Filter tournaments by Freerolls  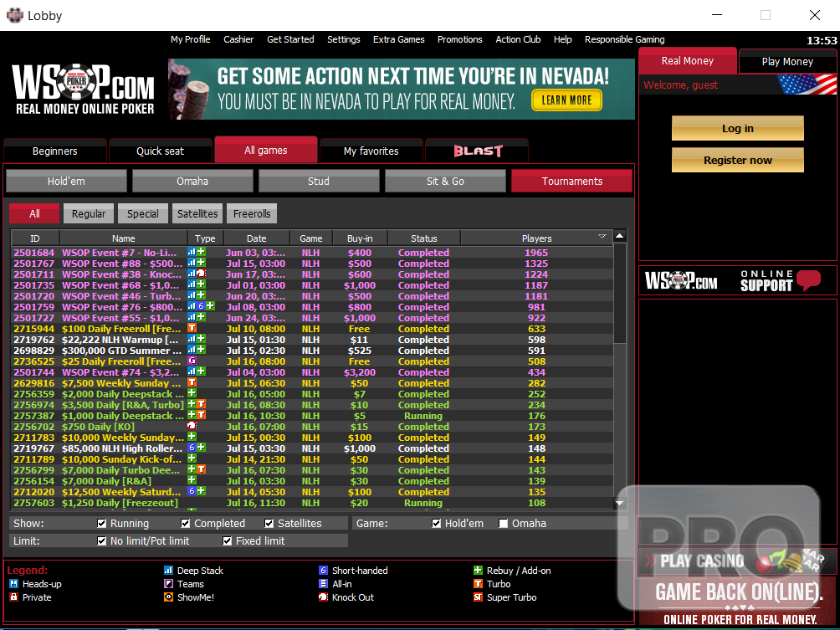[x=252, y=213]
